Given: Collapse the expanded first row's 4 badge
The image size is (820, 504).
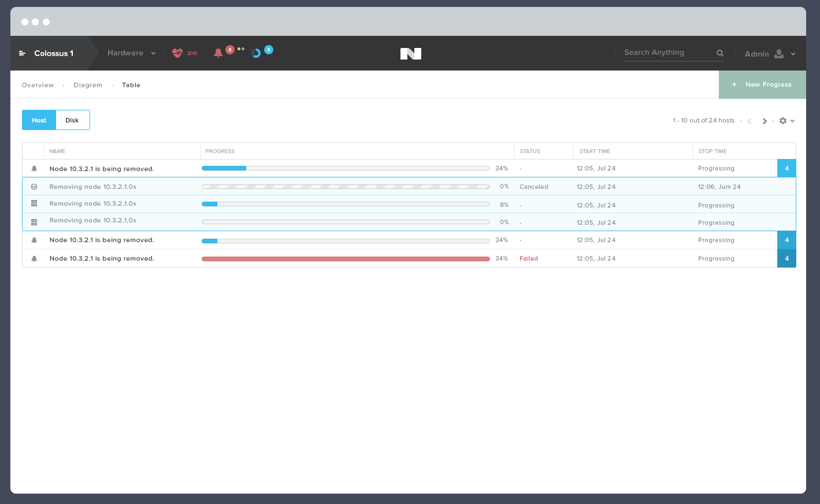Looking at the screenshot, I should [x=786, y=168].
